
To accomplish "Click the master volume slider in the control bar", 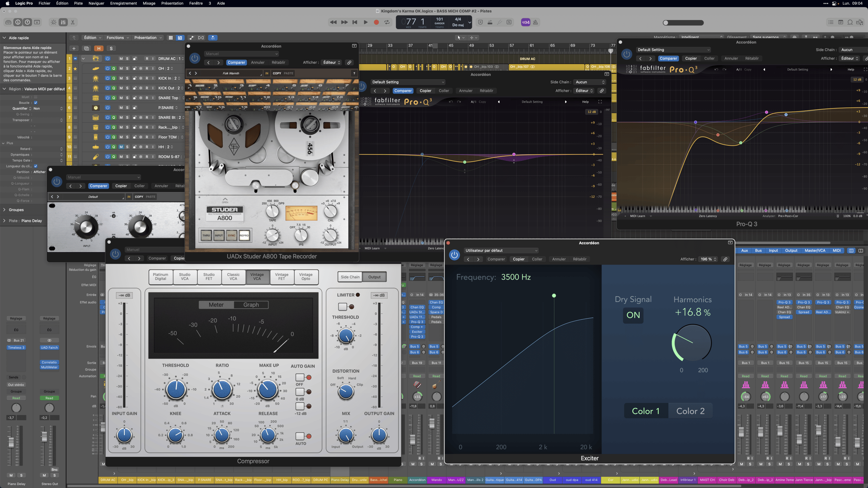I will (683, 23).
